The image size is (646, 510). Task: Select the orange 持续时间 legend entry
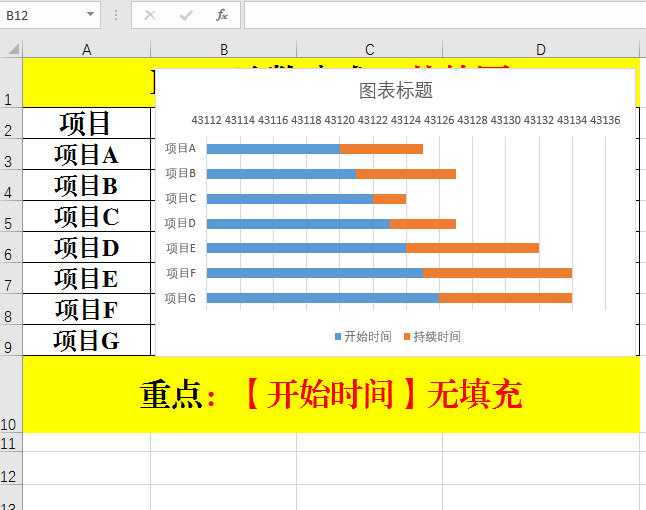click(x=432, y=337)
